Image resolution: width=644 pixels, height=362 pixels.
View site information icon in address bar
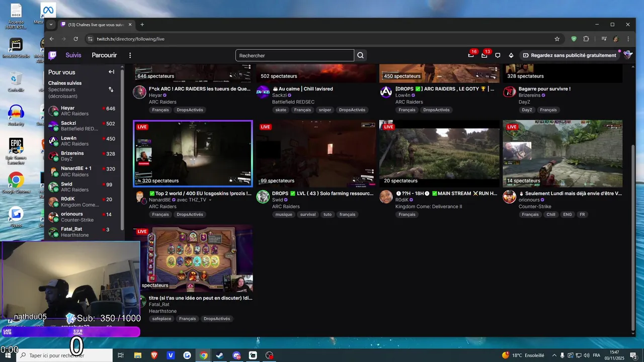pyautogui.click(x=90, y=39)
